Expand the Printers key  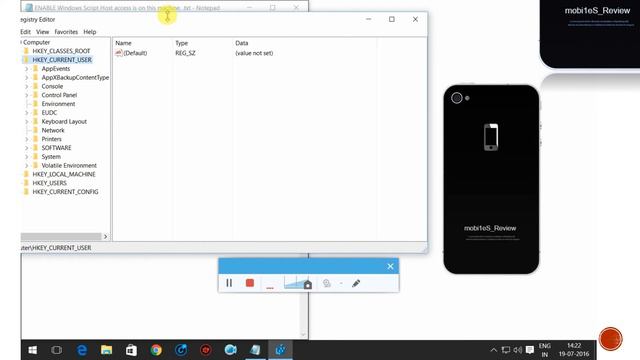point(27,139)
